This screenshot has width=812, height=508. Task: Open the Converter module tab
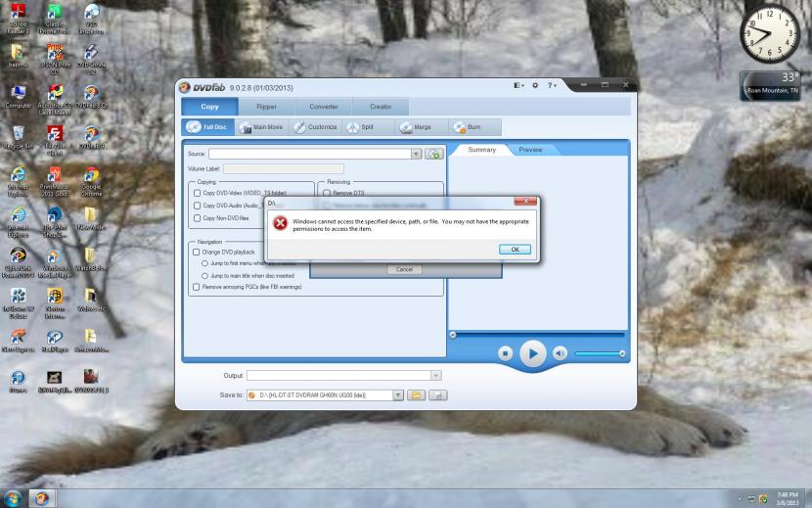tap(324, 107)
